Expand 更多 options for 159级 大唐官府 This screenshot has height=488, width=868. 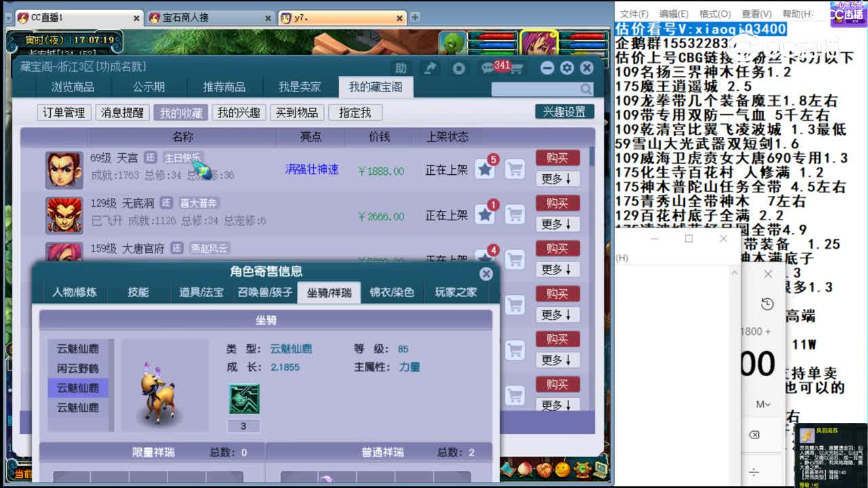557,270
